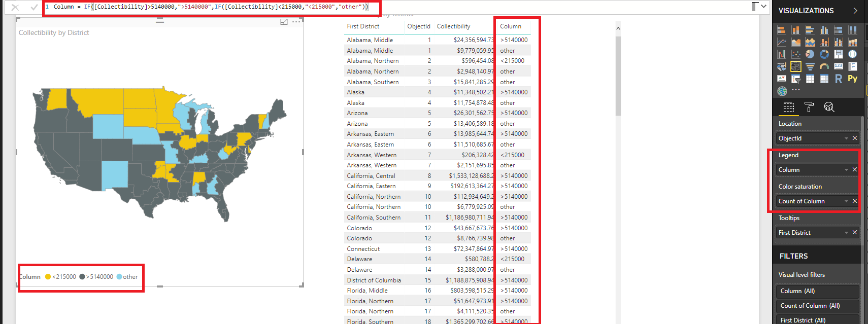Switch to the Analytics magnifier tab

(829, 107)
